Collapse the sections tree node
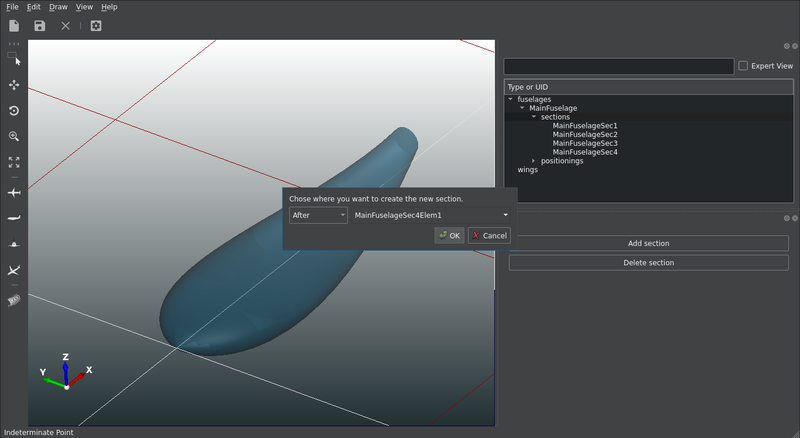 (x=534, y=117)
